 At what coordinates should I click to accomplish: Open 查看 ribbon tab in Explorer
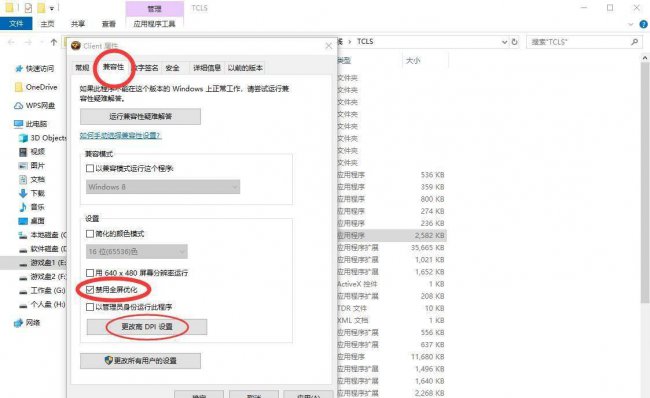click(x=109, y=24)
